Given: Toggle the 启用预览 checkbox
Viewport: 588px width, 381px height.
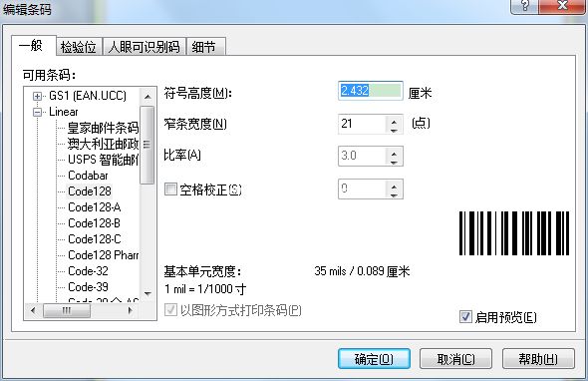Looking at the screenshot, I should 465,317.
